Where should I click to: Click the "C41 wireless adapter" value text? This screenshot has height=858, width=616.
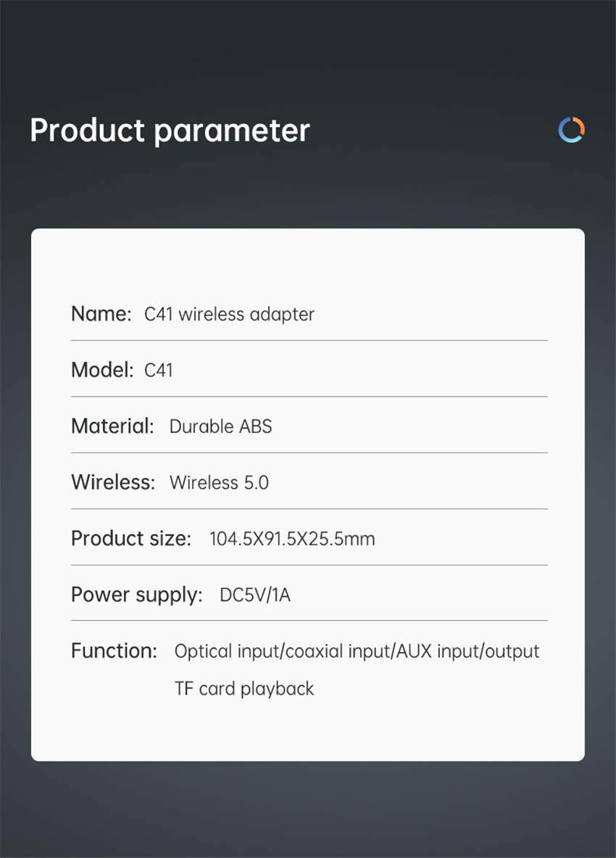229,314
